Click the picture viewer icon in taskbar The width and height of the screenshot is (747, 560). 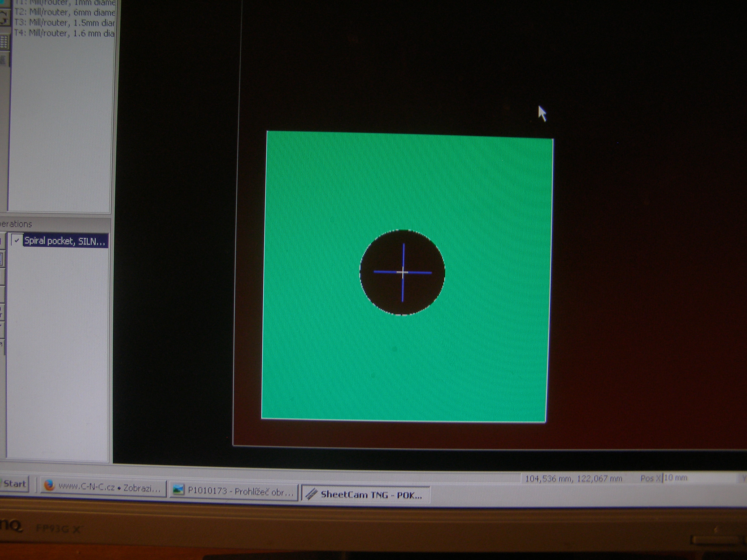[178, 490]
